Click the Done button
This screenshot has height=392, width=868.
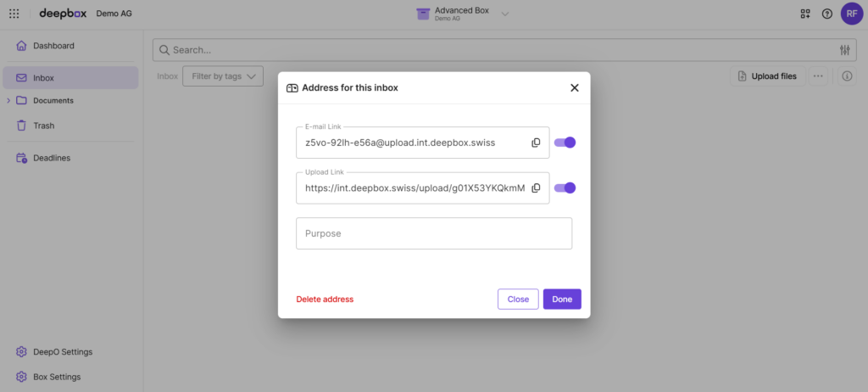click(562, 300)
